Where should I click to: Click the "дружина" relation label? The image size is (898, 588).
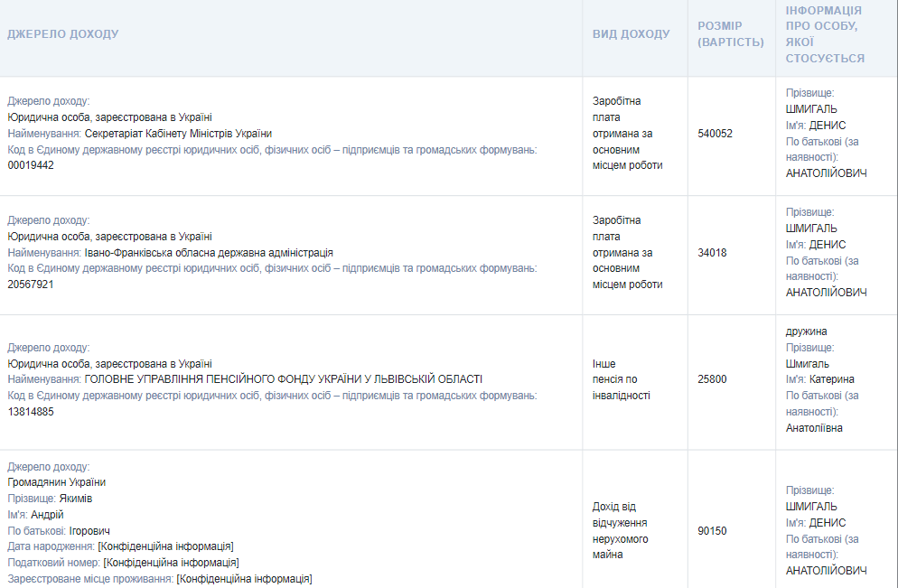point(806,331)
